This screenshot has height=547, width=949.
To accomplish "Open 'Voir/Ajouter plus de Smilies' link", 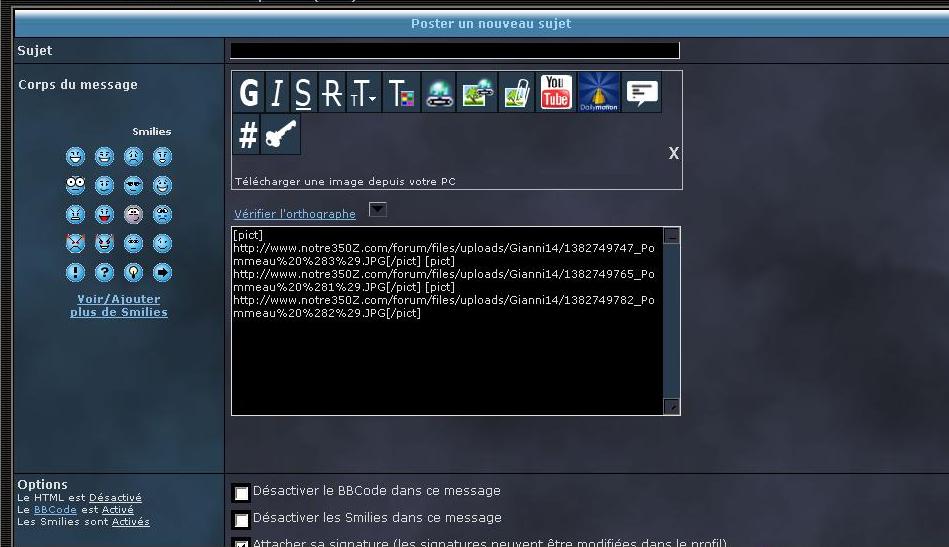I will pos(118,305).
